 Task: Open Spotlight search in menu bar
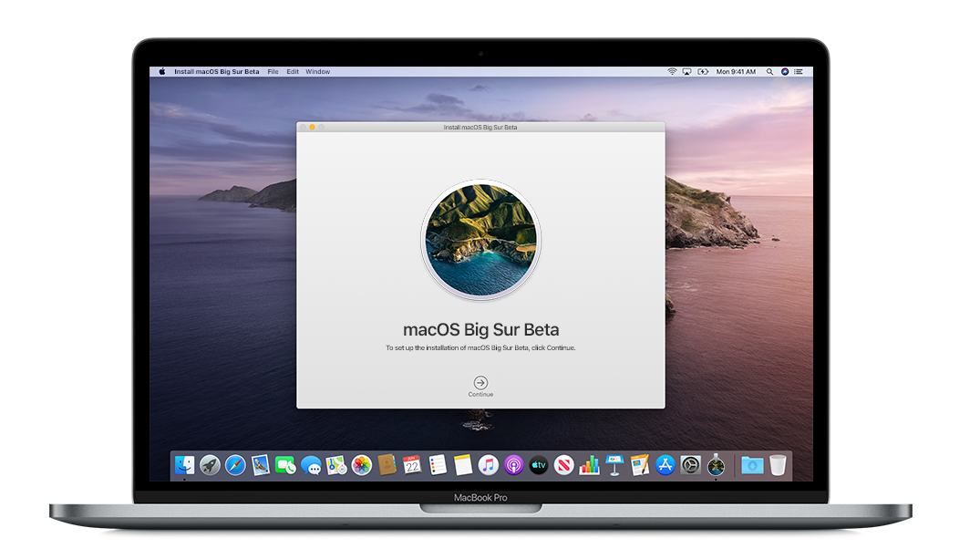(x=769, y=72)
